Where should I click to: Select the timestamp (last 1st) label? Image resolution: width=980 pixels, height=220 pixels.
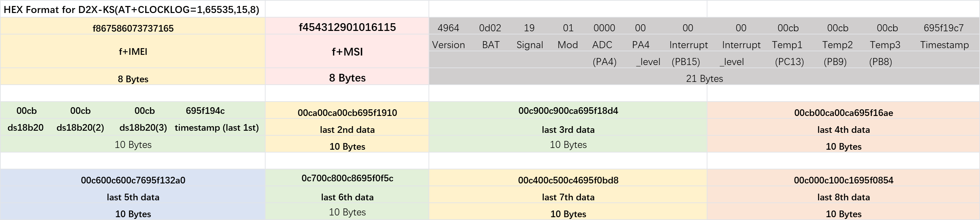click(x=216, y=128)
